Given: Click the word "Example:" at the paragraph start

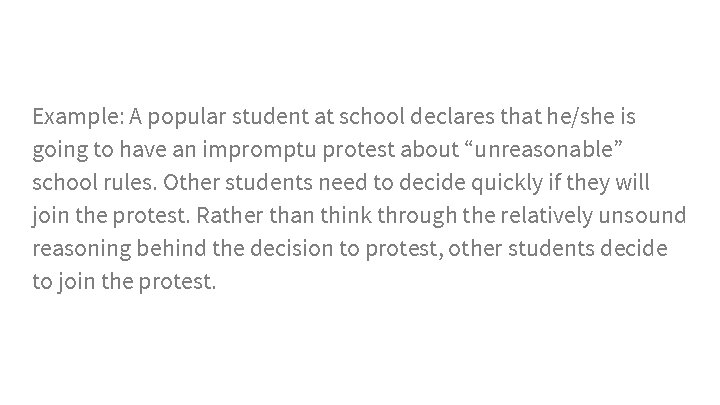Looking at the screenshot, I should tap(78, 117).
